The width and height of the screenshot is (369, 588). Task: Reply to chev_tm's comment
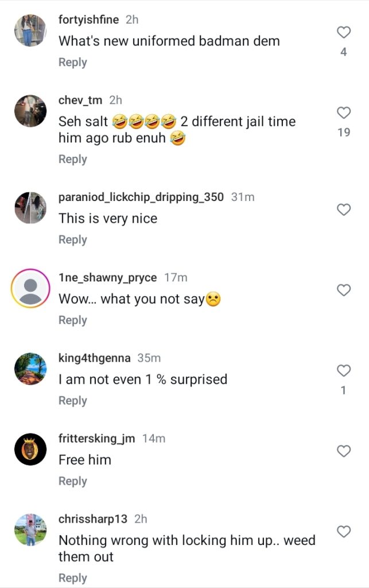tap(72, 159)
